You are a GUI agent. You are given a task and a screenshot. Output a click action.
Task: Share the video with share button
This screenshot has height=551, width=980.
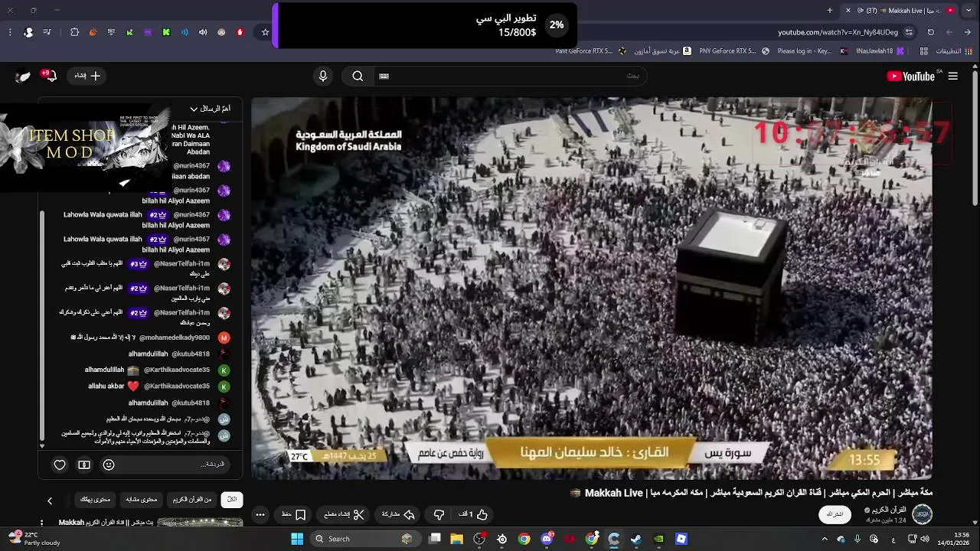pyautogui.click(x=398, y=514)
